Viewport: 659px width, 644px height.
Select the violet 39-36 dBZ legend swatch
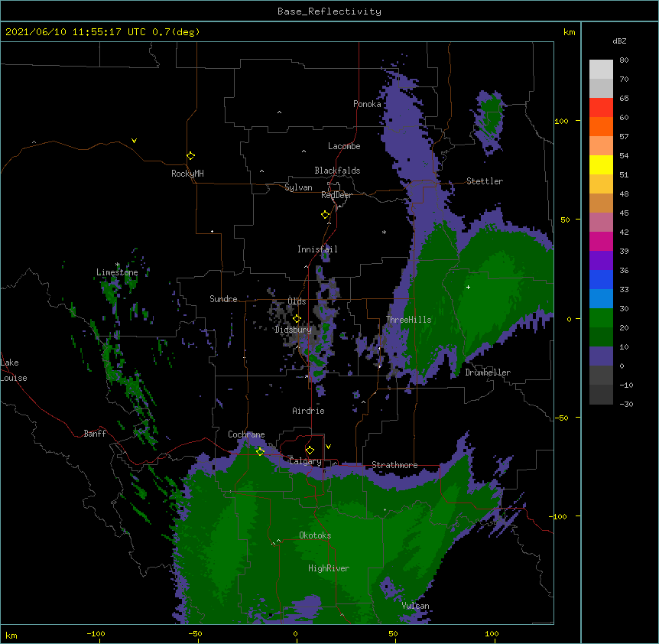(601, 261)
